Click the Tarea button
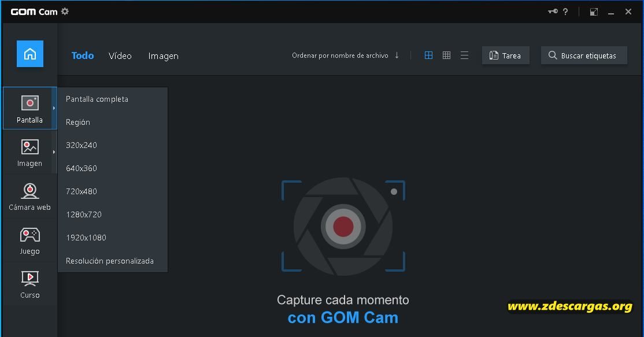Screen dimensions: 644x337 tap(506, 55)
